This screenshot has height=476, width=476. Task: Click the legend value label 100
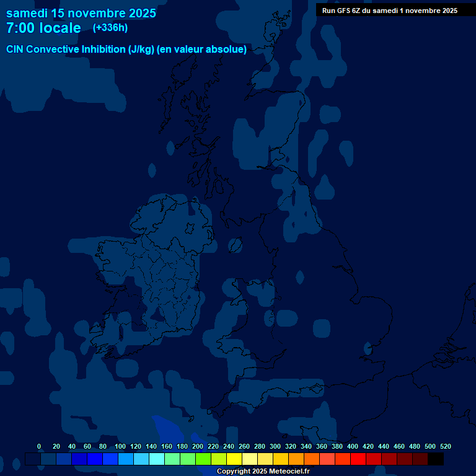[x=120, y=446]
